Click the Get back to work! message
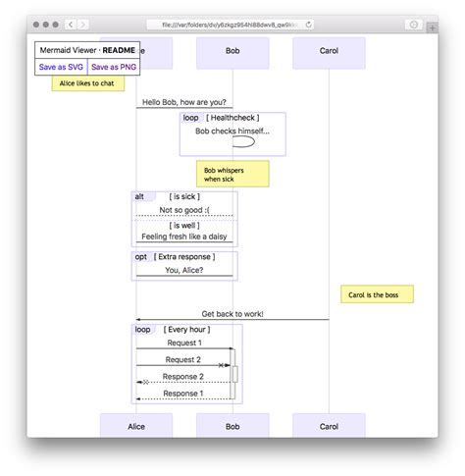The width and height of the screenshot is (465, 476). 232,314
